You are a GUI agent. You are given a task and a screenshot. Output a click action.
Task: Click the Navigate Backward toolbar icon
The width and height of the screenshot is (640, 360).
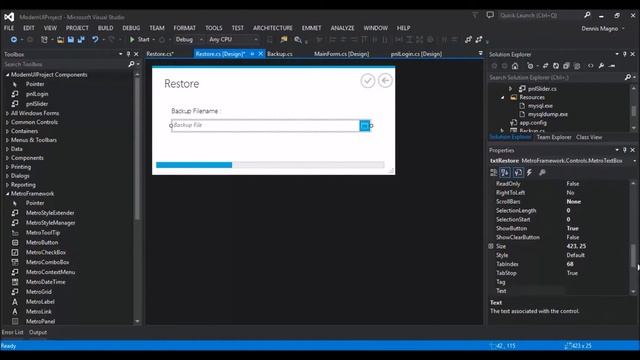point(13,40)
